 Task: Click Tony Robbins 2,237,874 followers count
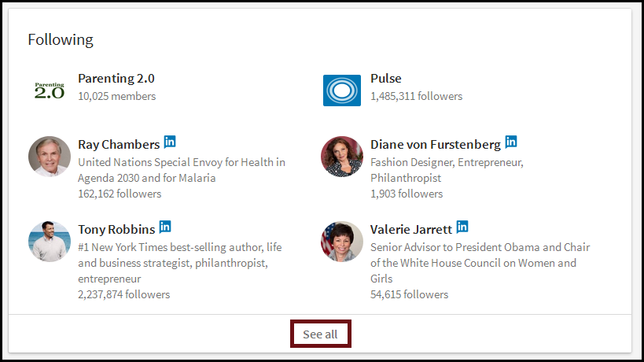point(123,294)
